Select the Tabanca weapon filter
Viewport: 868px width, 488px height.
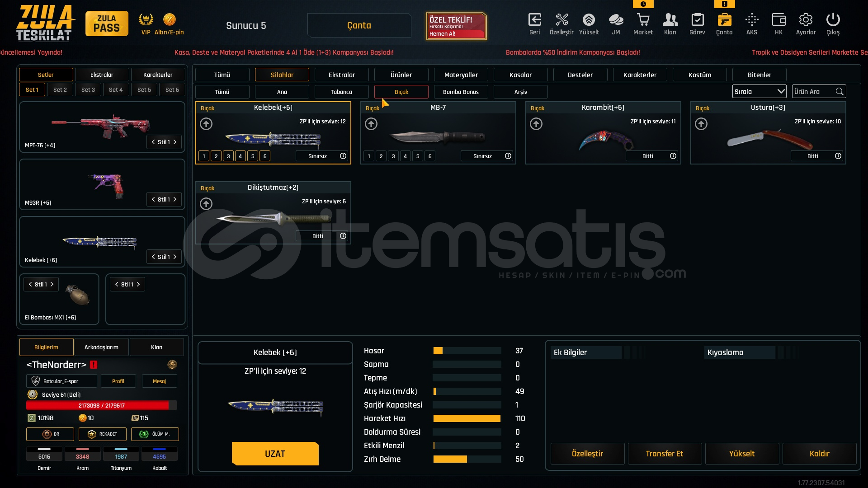coord(341,92)
